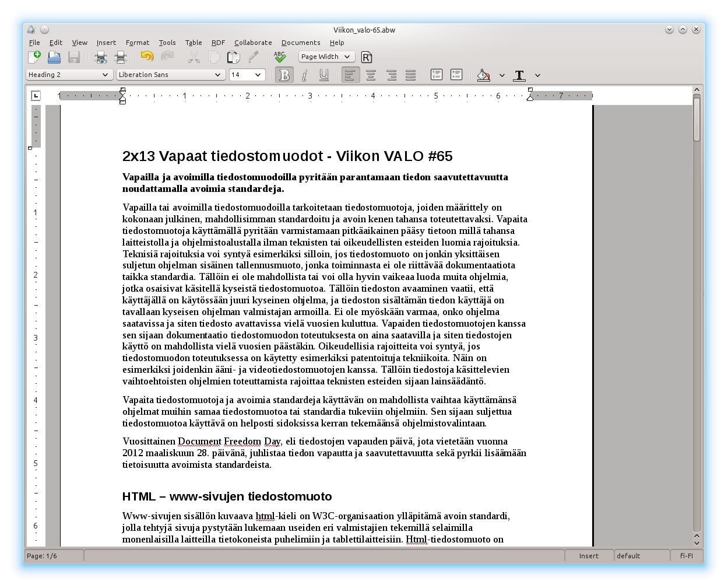Image resolution: width=728 pixels, height=588 pixels.
Task: Click the window menu icon in title bar
Action: (x=31, y=30)
